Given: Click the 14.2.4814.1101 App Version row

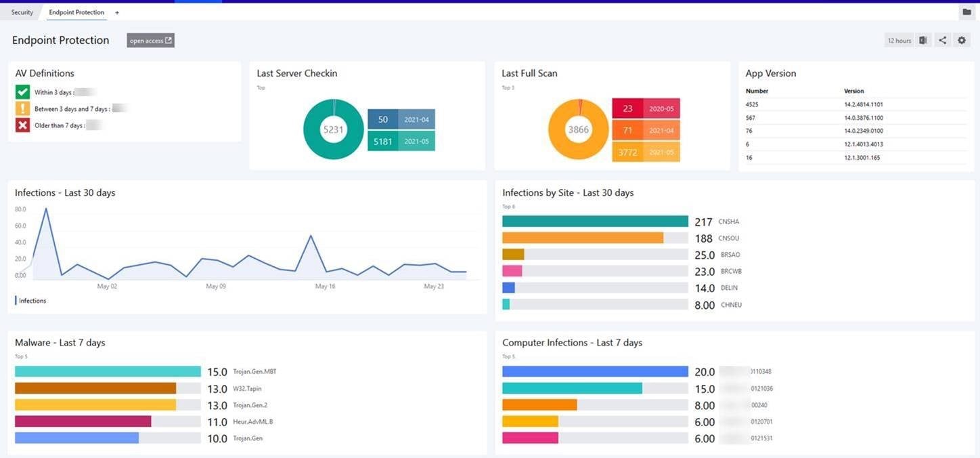Looking at the screenshot, I should click(x=855, y=104).
